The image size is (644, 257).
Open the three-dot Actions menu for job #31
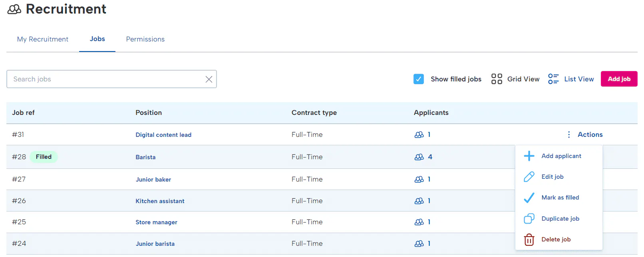click(569, 135)
